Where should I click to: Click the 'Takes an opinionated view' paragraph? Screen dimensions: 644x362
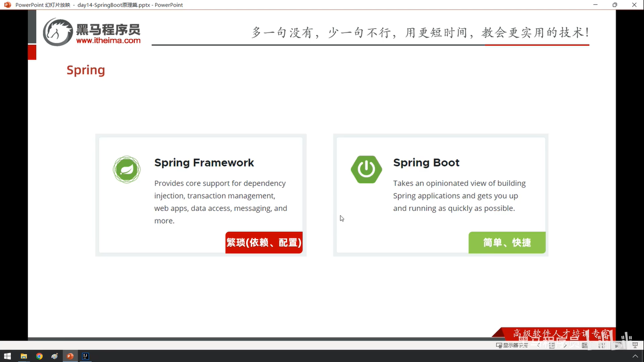click(460, 196)
